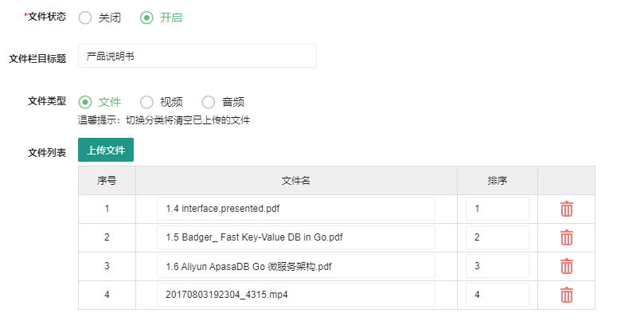Edit the 1.5 Badger filename field
Screen dimensions: 644x325
(296, 237)
